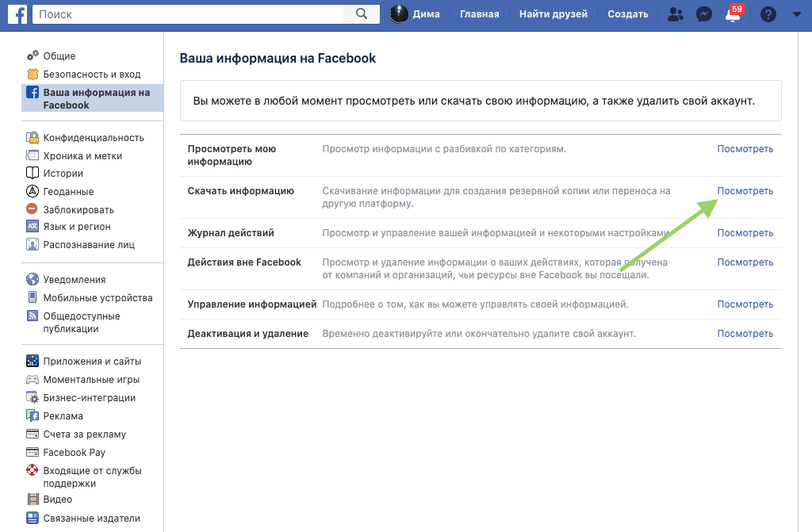Expand the account dropdown arrow

(x=797, y=14)
